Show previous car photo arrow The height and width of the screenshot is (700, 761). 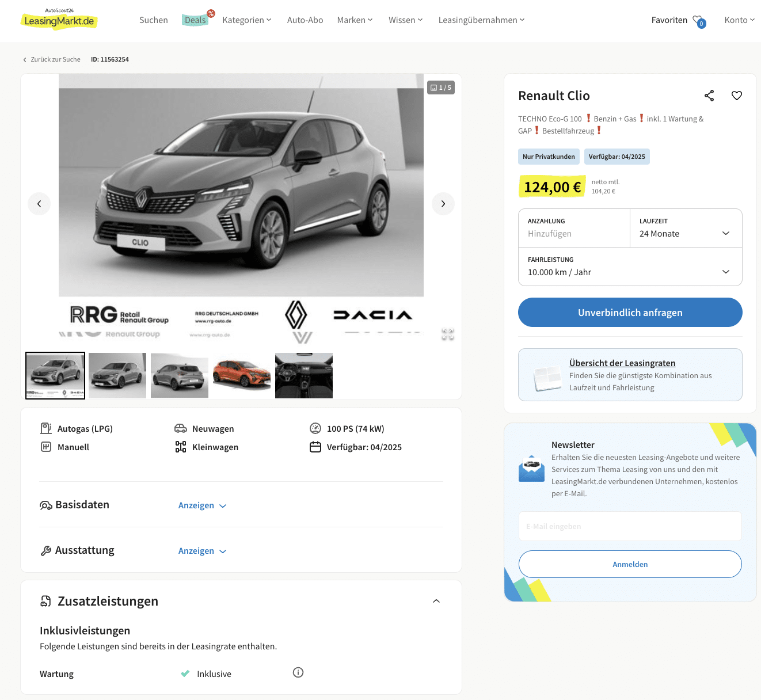[39, 204]
